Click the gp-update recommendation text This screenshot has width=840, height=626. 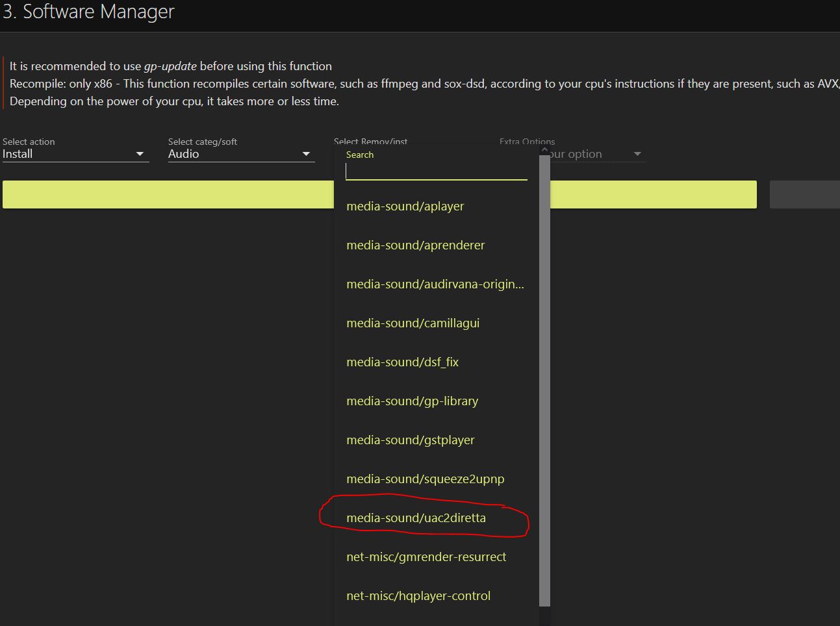tap(171, 66)
